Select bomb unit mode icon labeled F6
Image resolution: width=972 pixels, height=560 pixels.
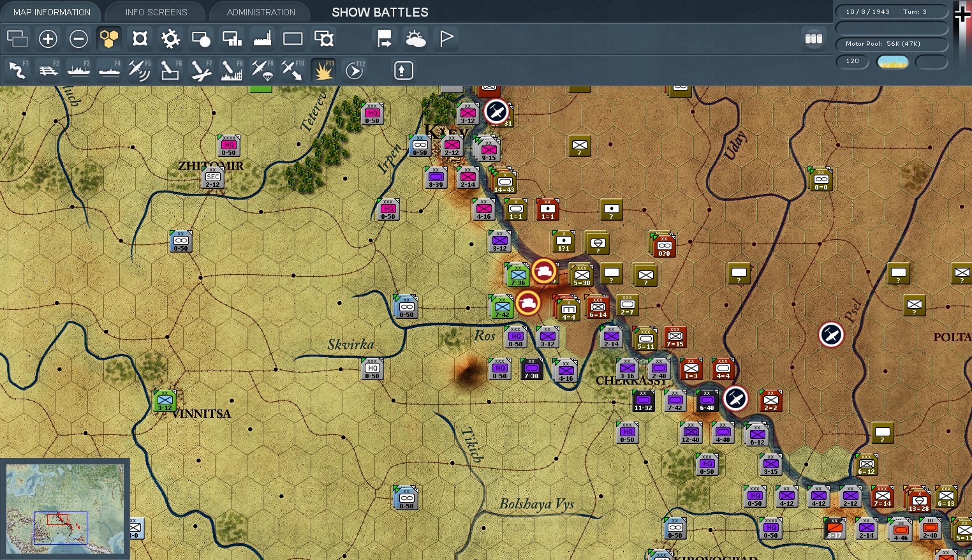170,70
